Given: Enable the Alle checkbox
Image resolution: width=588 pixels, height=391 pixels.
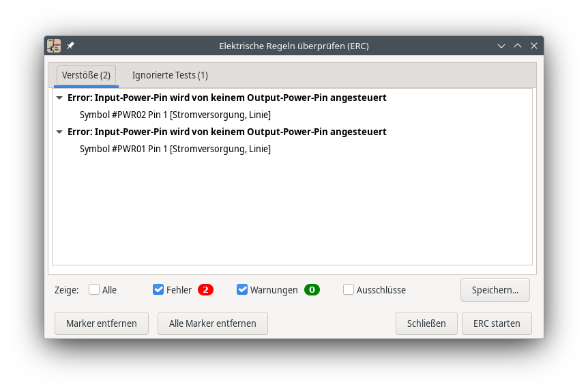Looking at the screenshot, I should coord(94,289).
